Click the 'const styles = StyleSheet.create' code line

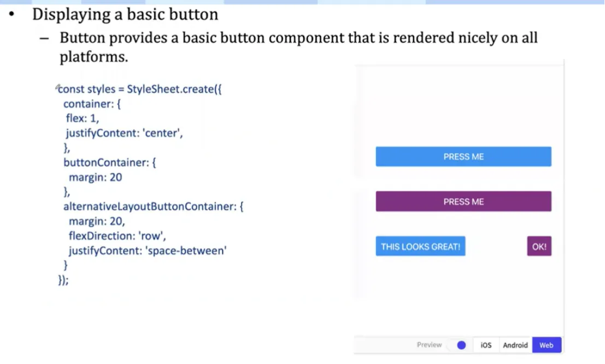pyautogui.click(x=140, y=89)
